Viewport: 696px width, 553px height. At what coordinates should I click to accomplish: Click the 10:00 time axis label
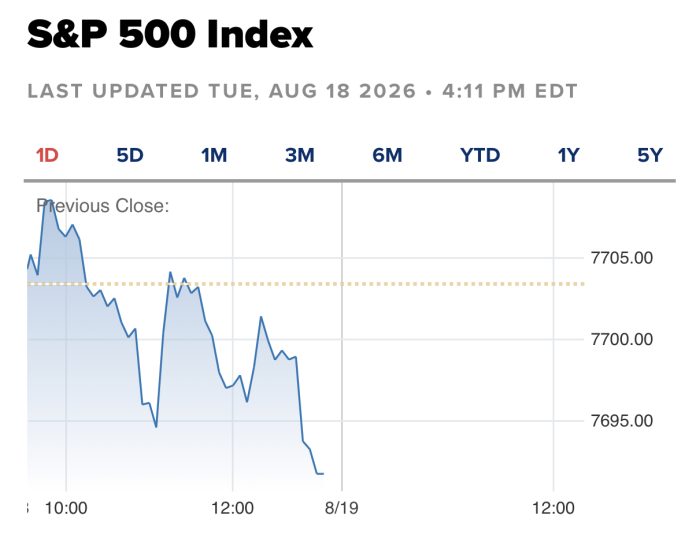(x=66, y=508)
